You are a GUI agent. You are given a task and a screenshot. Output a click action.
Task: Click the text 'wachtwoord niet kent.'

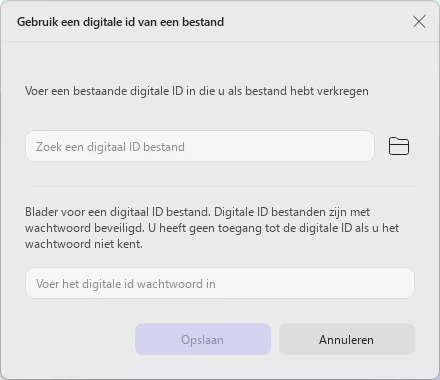point(84,244)
